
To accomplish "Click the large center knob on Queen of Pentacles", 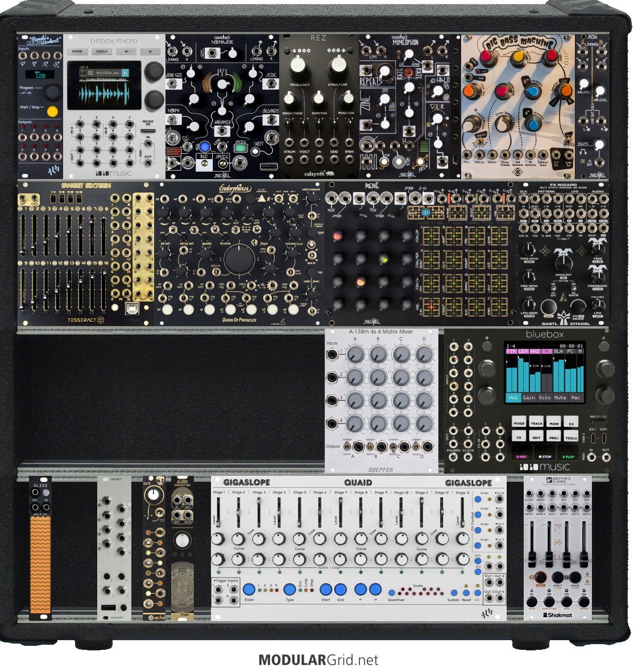I will [239, 259].
